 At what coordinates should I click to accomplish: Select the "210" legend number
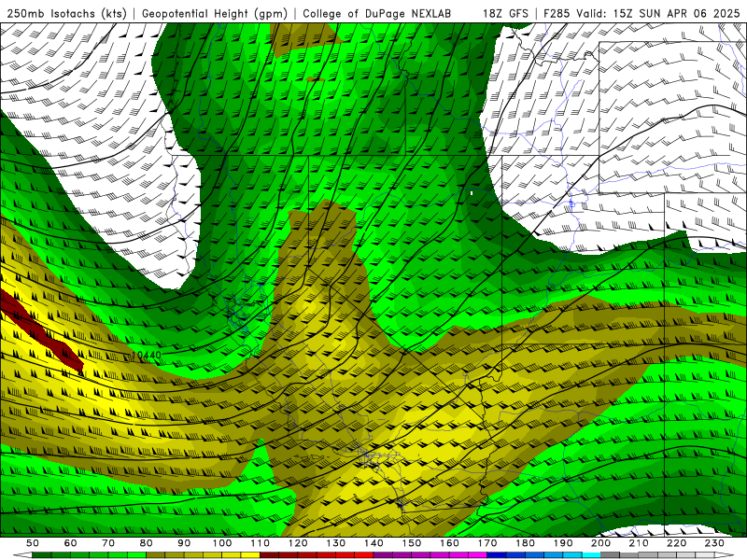[x=639, y=543]
